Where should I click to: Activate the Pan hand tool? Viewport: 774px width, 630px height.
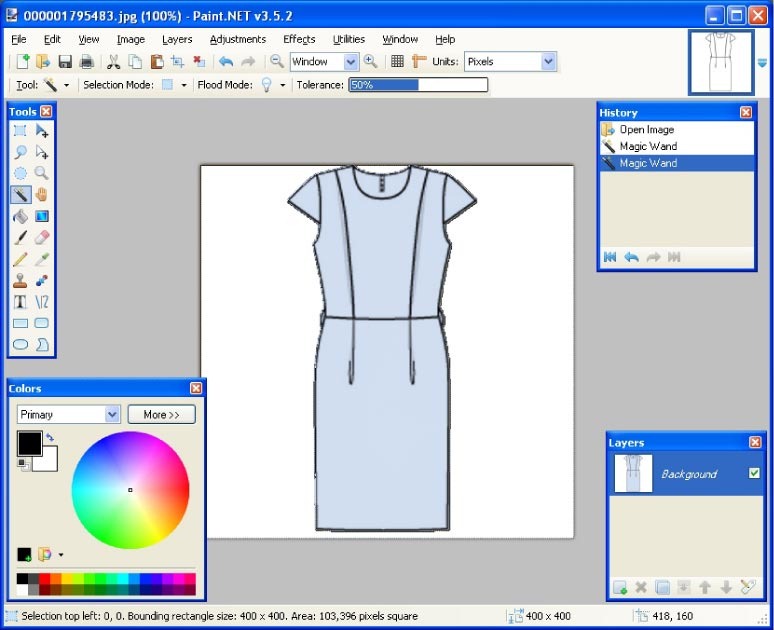[42, 194]
